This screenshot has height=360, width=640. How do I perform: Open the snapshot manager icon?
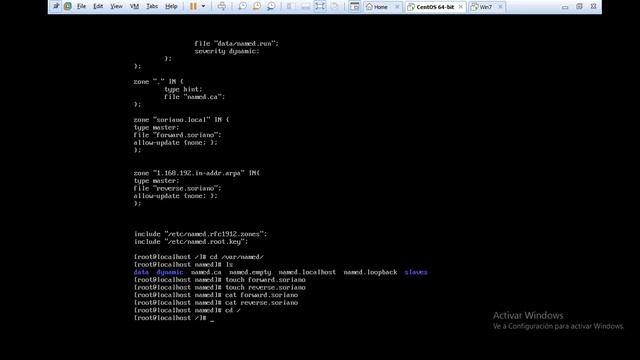tap(271, 7)
